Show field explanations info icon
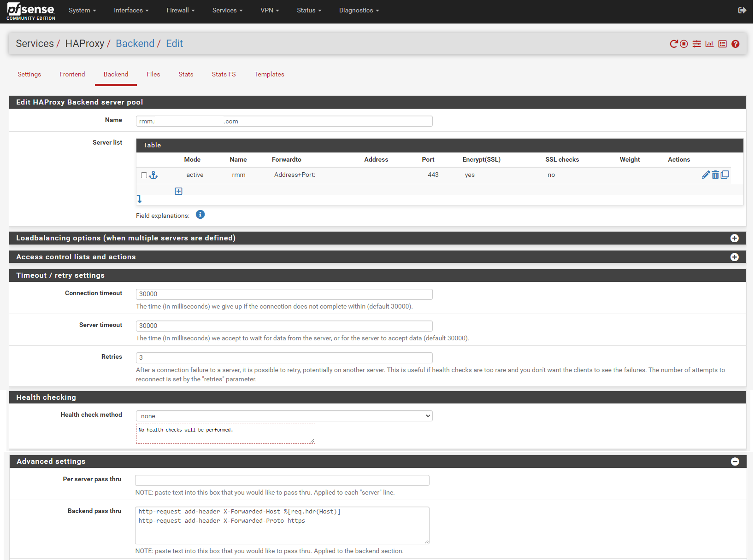This screenshot has height=560, width=754. [200, 215]
